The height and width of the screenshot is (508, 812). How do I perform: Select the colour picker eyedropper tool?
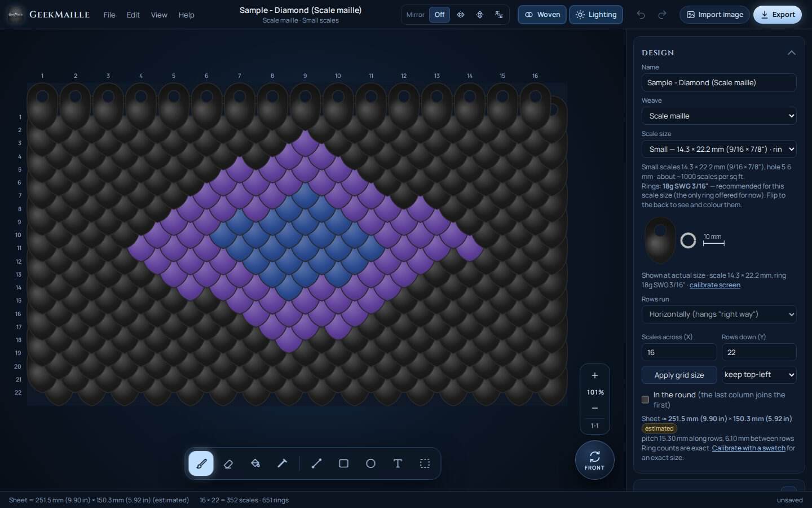283,463
